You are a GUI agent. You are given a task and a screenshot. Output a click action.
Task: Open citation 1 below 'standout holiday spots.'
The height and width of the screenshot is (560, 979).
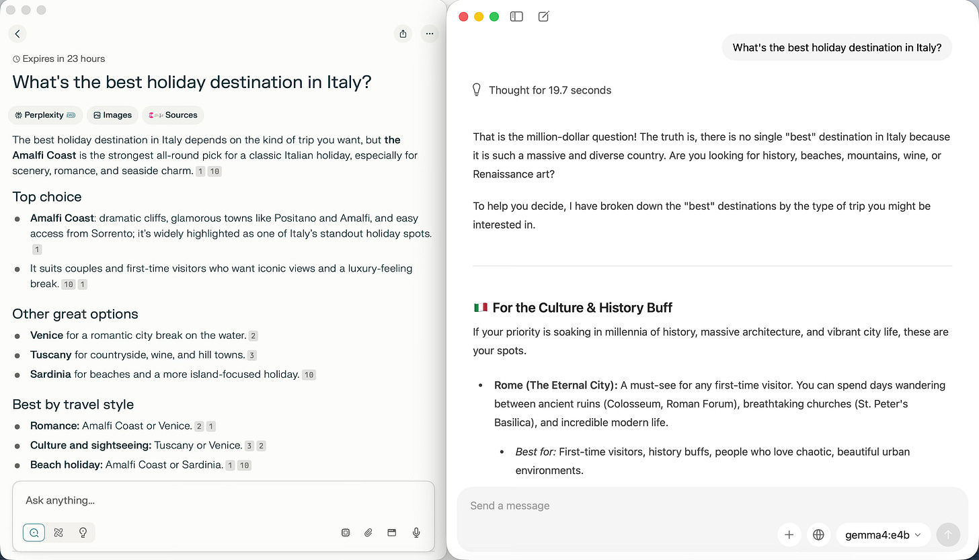[x=37, y=249]
